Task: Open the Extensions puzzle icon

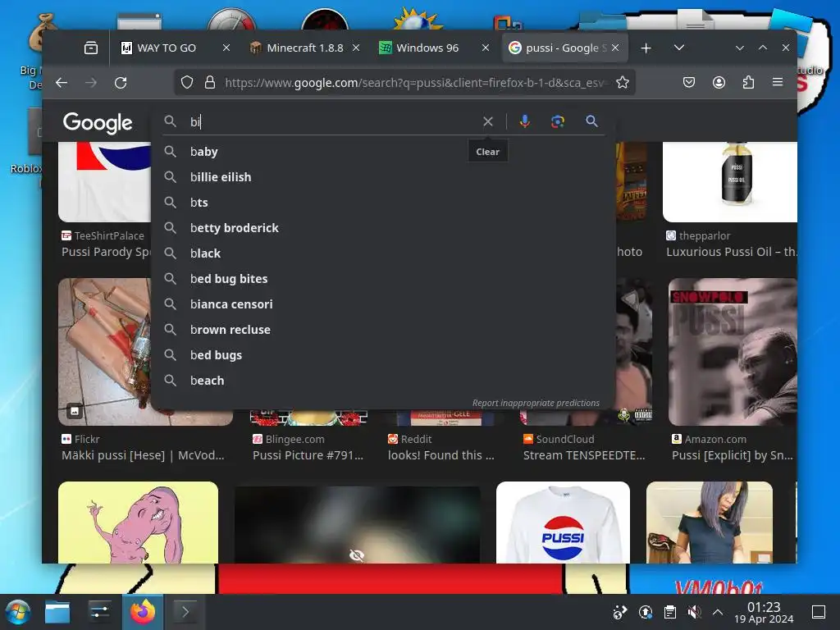Action: point(748,83)
